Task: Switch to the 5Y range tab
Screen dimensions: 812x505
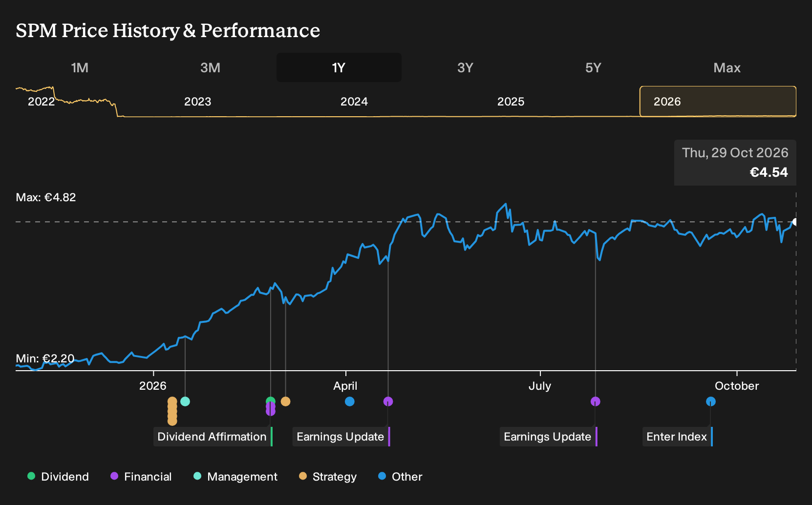Action: [593, 67]
